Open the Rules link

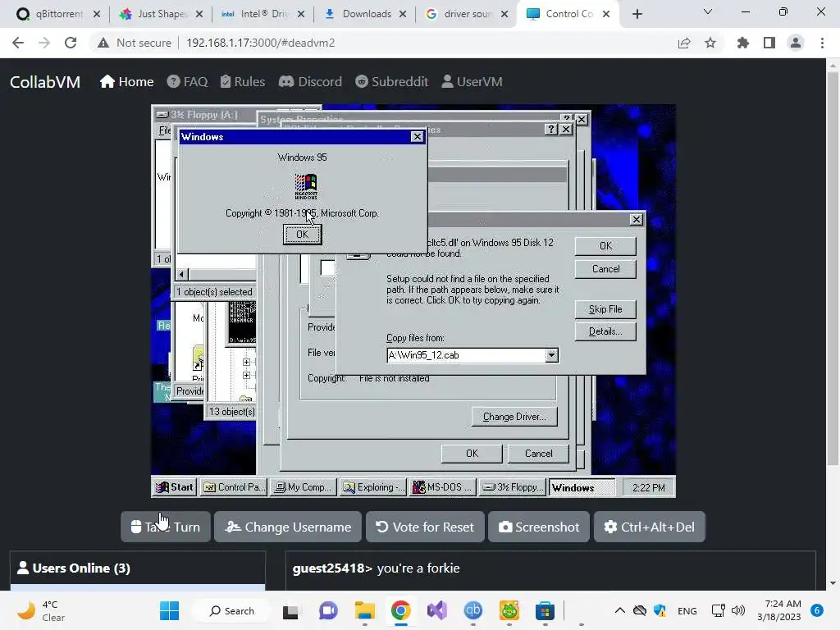pyautogui.click(x=243, y=82)
